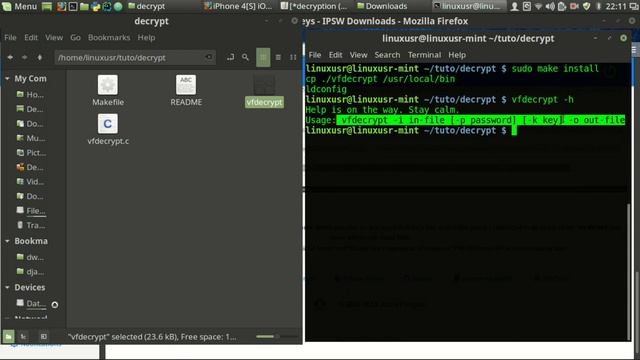Open Terminal menu in terminal window
The height and width of the screenshot is (360, 640).
tap(424, 55)
